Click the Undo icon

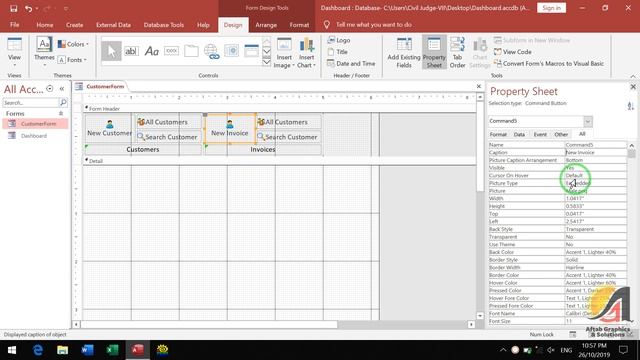click(x=28, y=8)
